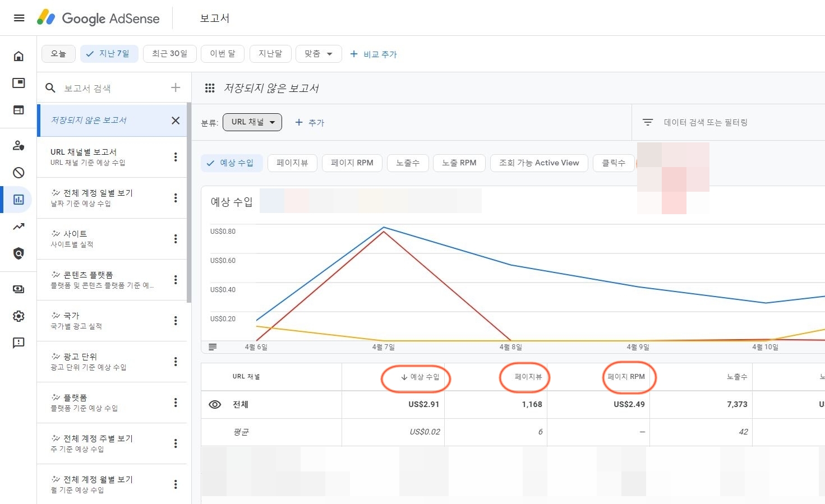
Task: Toggle visibility eye for 전체 row
Action: point(215,404)
